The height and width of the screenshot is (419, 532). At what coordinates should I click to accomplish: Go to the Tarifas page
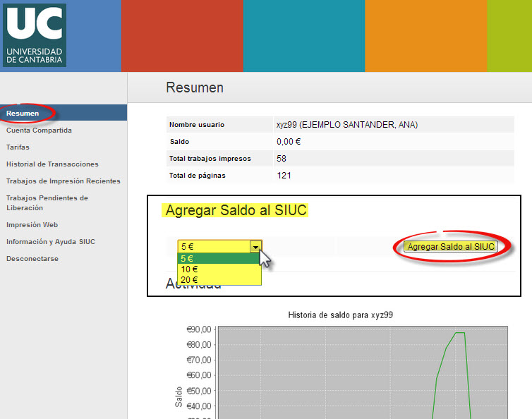click(18, 147)
